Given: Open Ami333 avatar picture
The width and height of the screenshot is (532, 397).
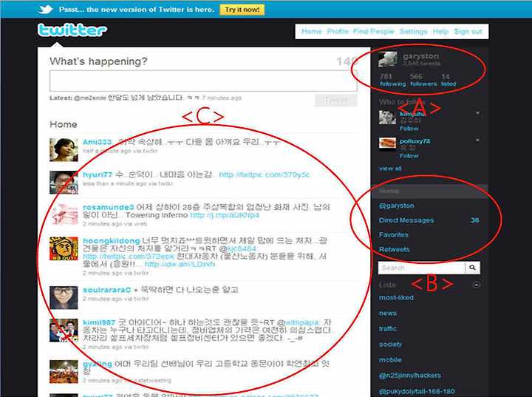Looking at the screenshot, I should 64,150.
